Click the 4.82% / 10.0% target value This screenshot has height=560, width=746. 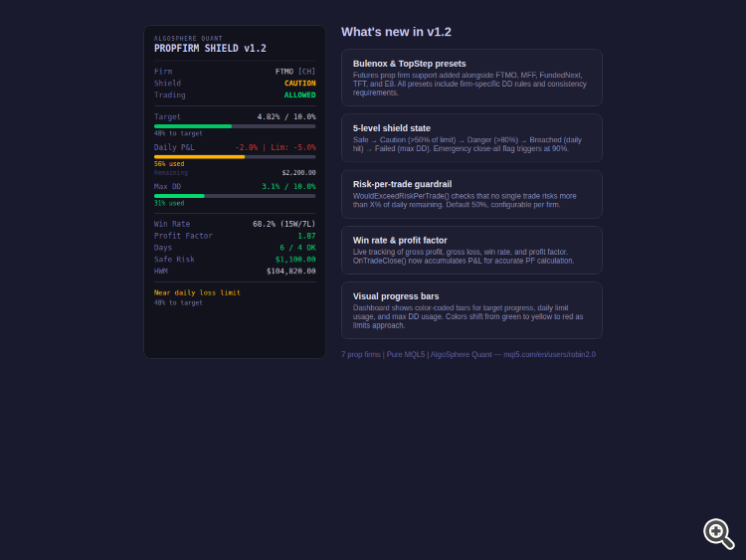tap(286, 116)
